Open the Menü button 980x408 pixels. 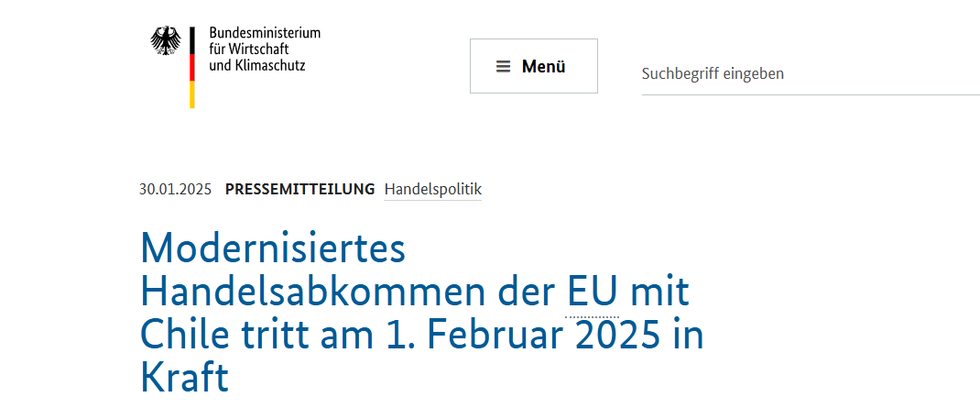pos(533,66)
